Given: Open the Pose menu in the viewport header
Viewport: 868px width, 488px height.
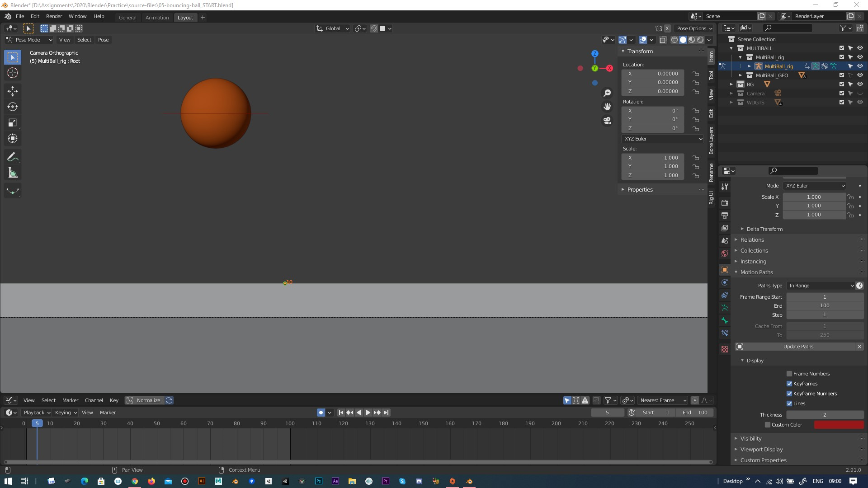Looking at the screenshot, I should [103, 40].
